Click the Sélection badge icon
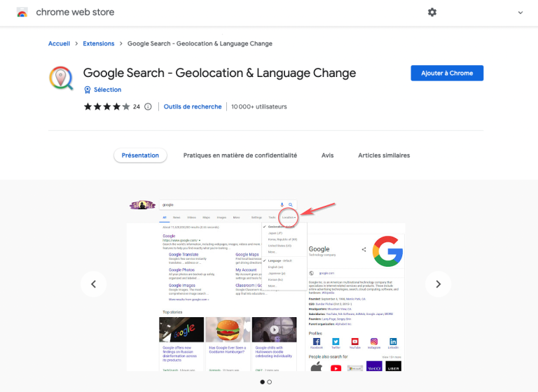Screen dimensions: 538x392 (88, 90)
